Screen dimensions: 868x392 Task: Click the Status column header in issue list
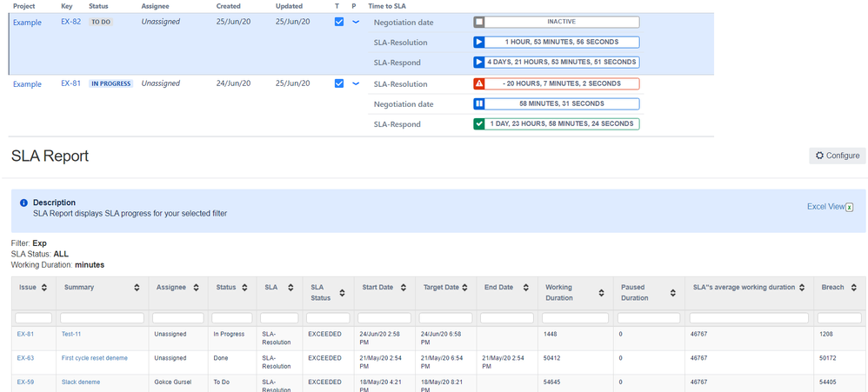[98, 6]
